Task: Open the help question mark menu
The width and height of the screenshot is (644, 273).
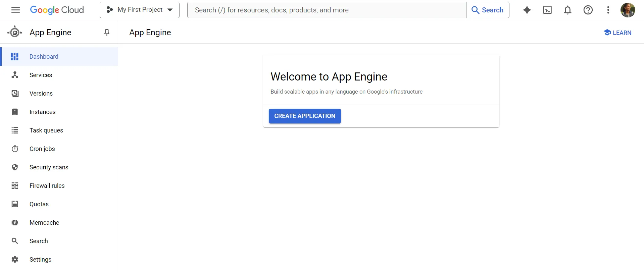Action: coord(588,10)
